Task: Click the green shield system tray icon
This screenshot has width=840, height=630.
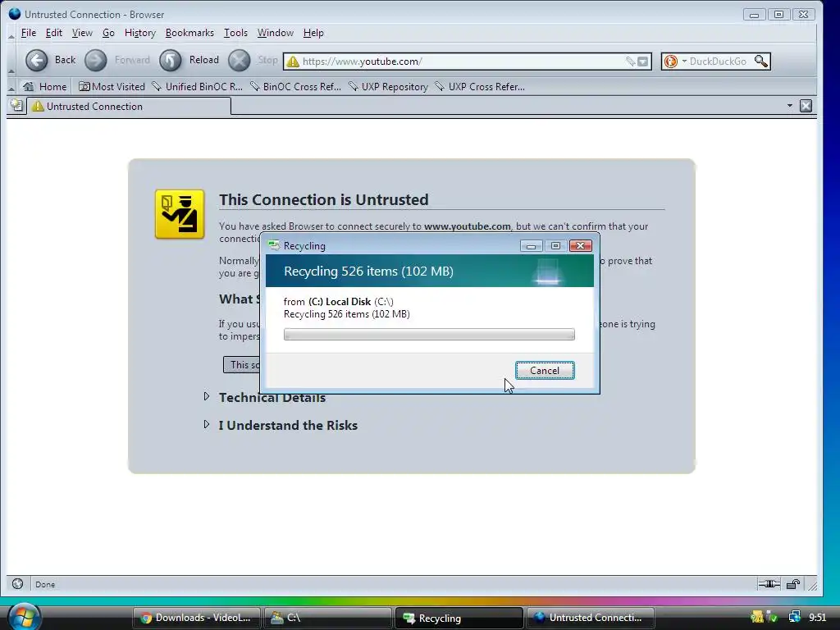Action: (x=772, y=617)
